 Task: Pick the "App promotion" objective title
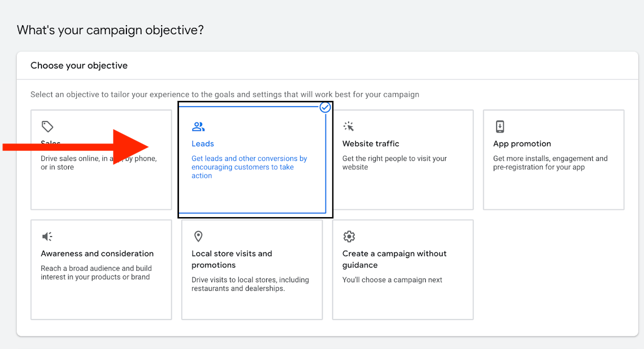click(522, 143)
